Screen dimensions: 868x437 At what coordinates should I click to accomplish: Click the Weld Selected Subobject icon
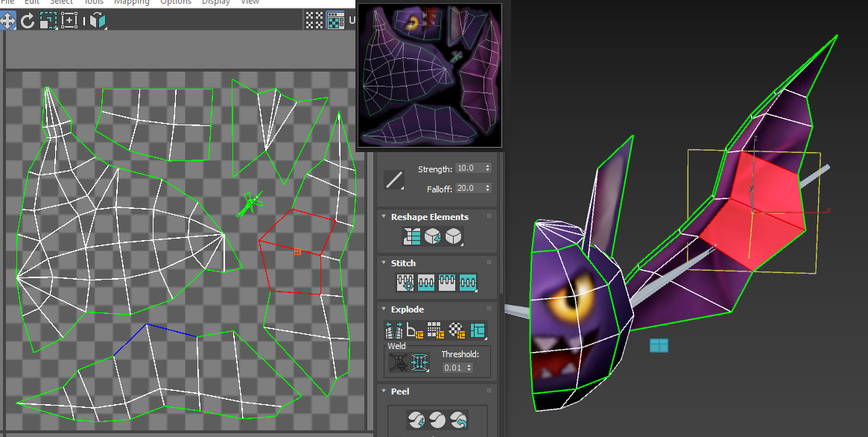click(419, 362)
